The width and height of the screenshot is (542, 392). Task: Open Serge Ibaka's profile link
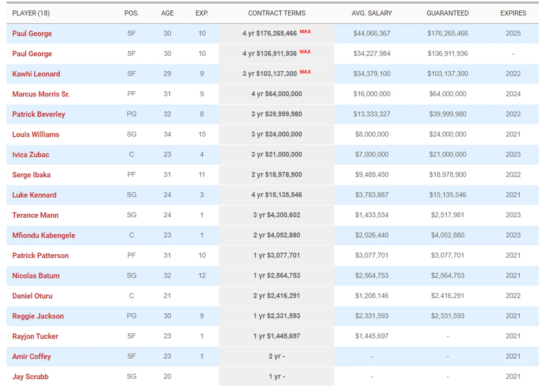[32, 175]
